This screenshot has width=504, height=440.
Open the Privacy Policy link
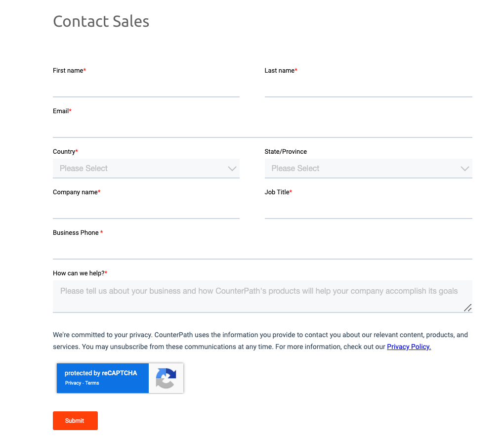pyautogui.click(x=409, y=347)
